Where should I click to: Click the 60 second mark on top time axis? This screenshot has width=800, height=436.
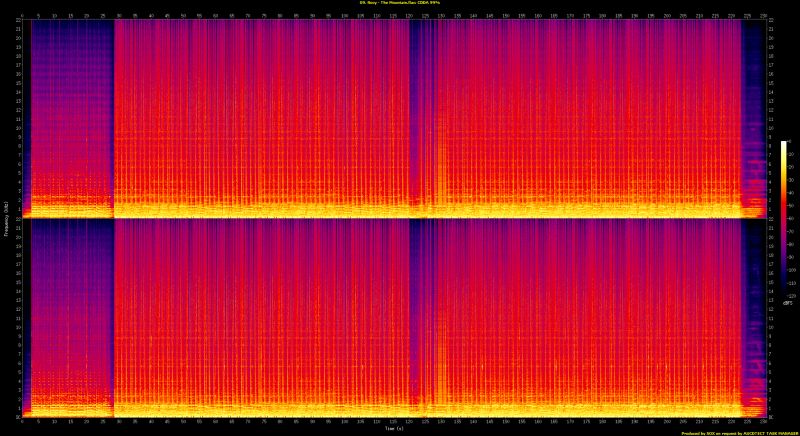coord(215,15)
